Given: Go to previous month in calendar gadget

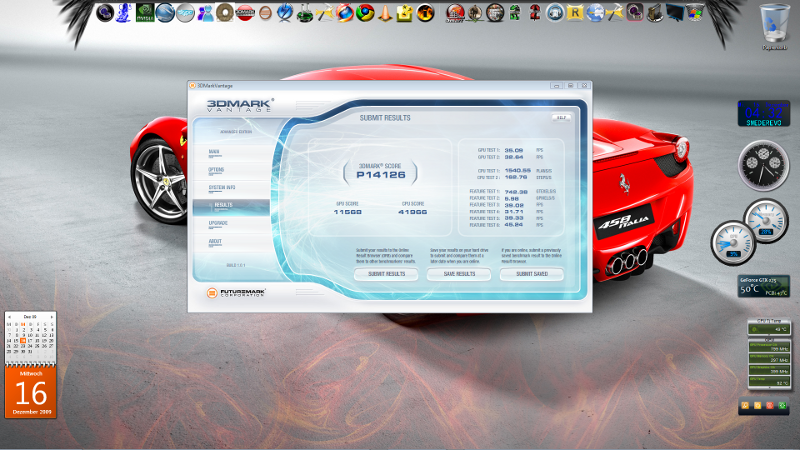Looking at the screenshot, I should (x=9, y=317).
